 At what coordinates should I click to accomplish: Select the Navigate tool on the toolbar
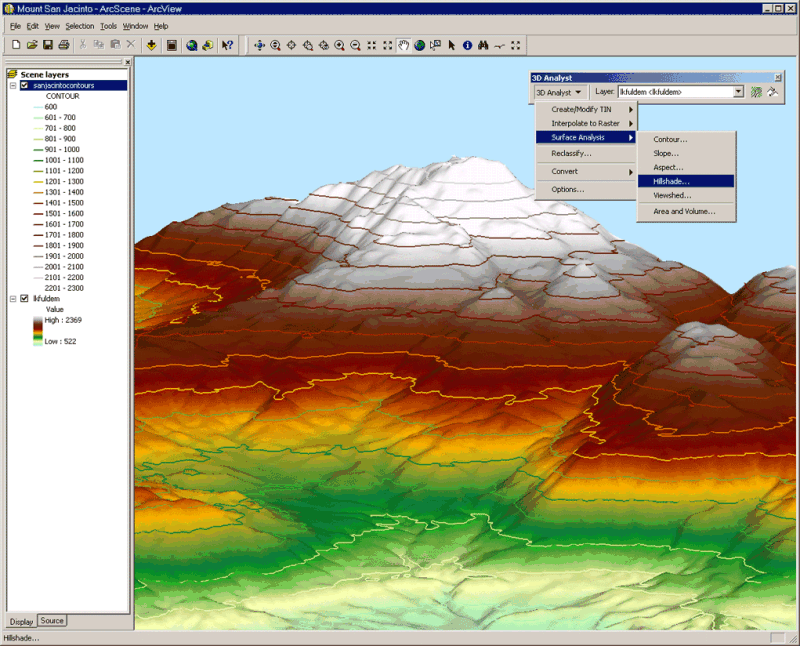pos(260,45)
